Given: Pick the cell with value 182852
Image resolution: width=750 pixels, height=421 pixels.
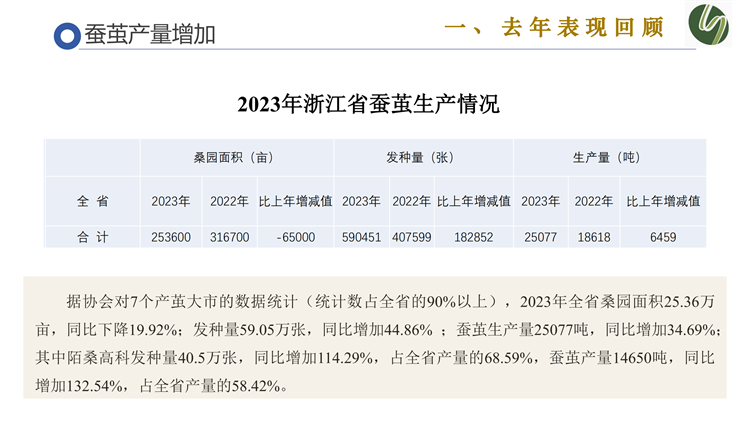Looking at the screenshot, I should [x=473, y=237].
